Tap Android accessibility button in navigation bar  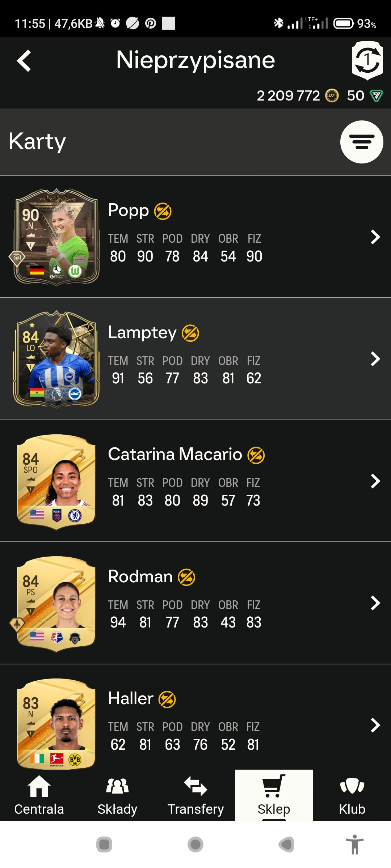click(x=354, y=844)
